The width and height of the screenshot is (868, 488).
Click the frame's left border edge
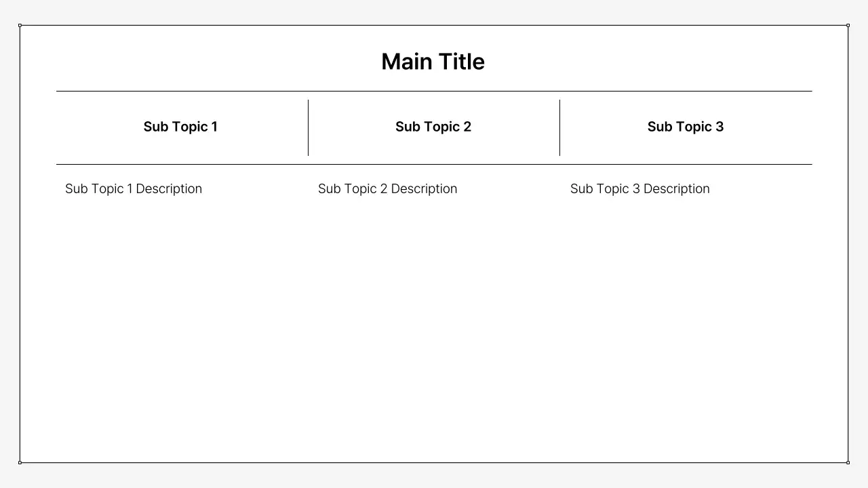coord(20,244)
